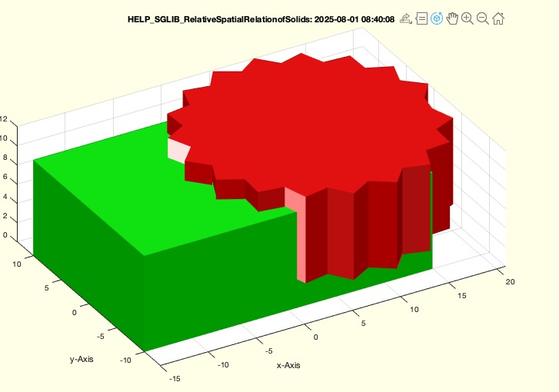Select the pan hand tool

click(x=452, y=19)
